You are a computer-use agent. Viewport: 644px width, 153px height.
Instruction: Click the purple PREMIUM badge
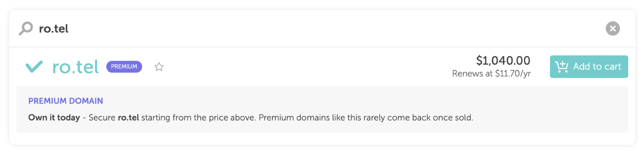click(124, 67)
